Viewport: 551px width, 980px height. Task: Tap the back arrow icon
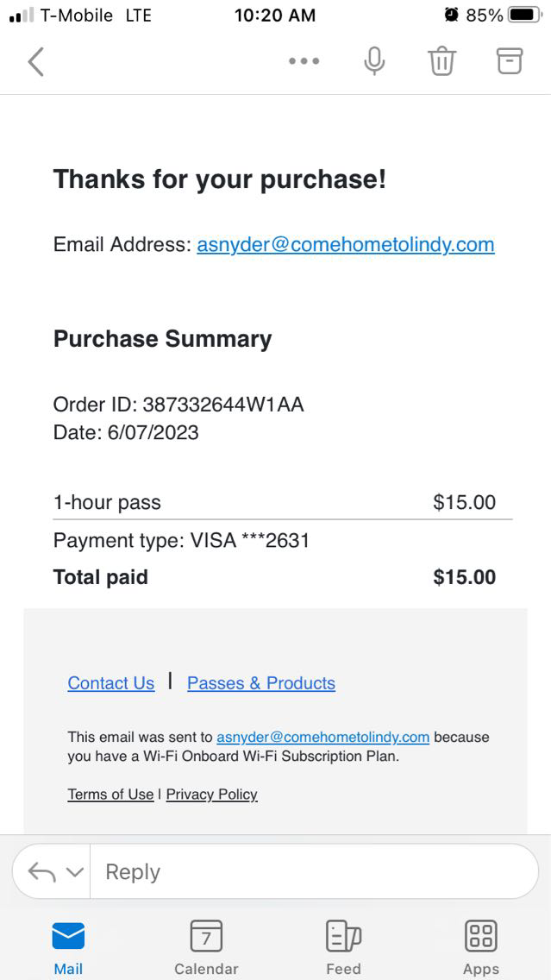click(x=35, y=61)
